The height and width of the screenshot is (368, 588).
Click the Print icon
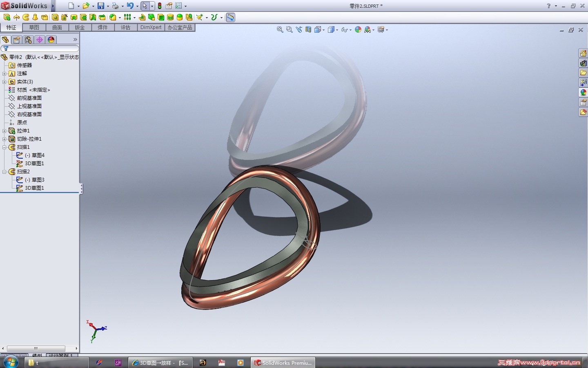115,6
